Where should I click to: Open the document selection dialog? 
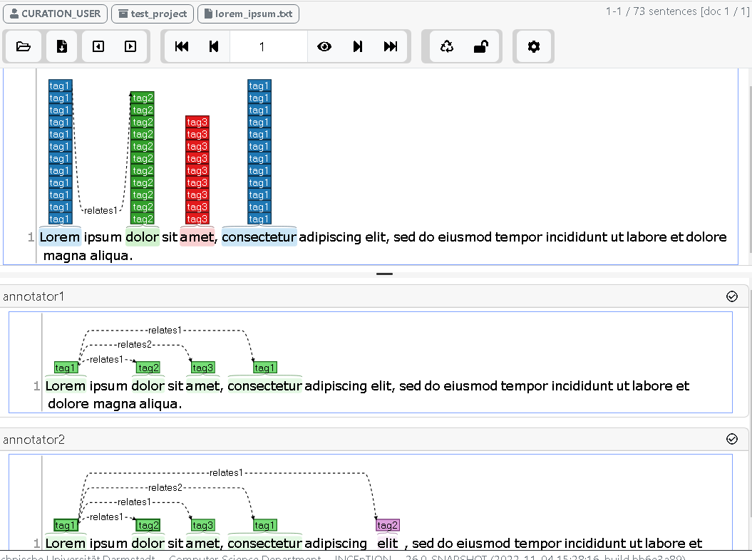click(x=24, y=46)
